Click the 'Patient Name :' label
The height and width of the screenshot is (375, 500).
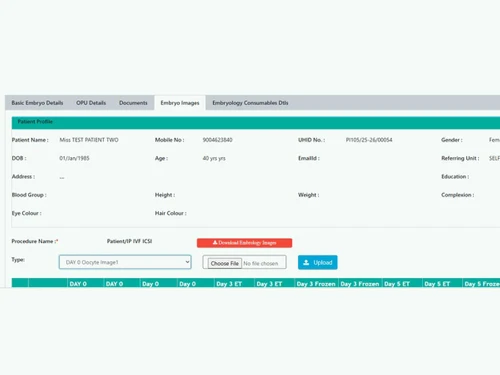[30, 140]
